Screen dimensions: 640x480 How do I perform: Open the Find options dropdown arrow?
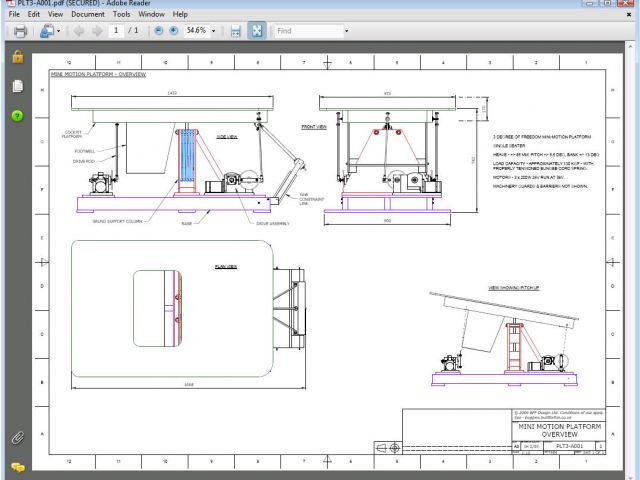point(346,31)
